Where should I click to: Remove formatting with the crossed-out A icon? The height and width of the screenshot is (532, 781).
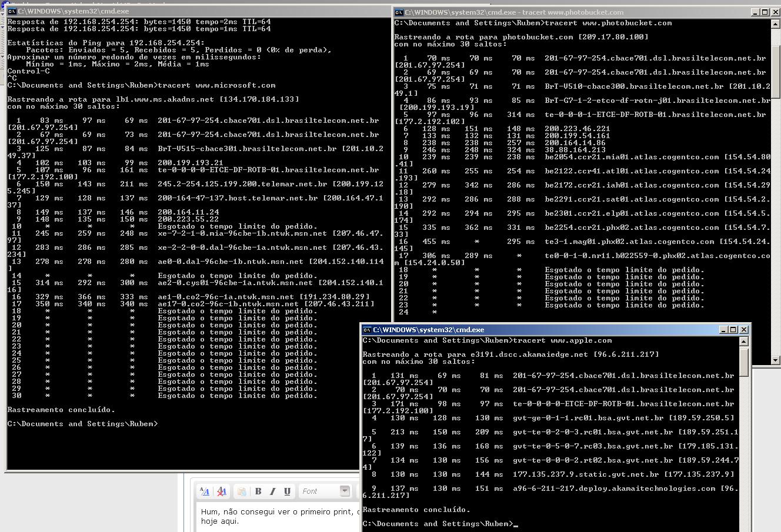point(222,491)
